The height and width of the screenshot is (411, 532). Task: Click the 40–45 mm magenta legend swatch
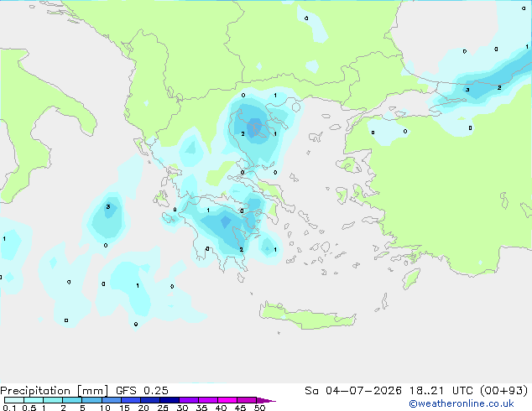point(227,400)
